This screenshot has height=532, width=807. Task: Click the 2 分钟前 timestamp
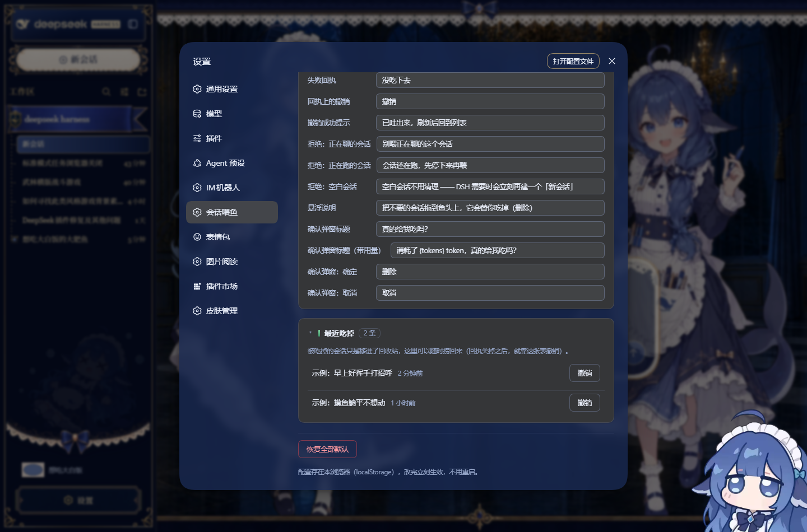click(410, 374)
